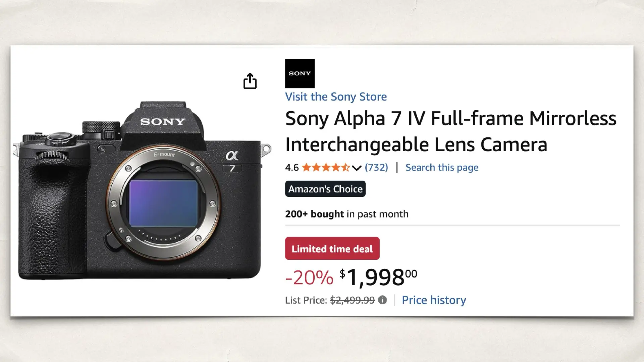The height and width of the screenshot is (362, 644).
Task: Click the share icon above the product image
Action: click(x=250, y=81)
